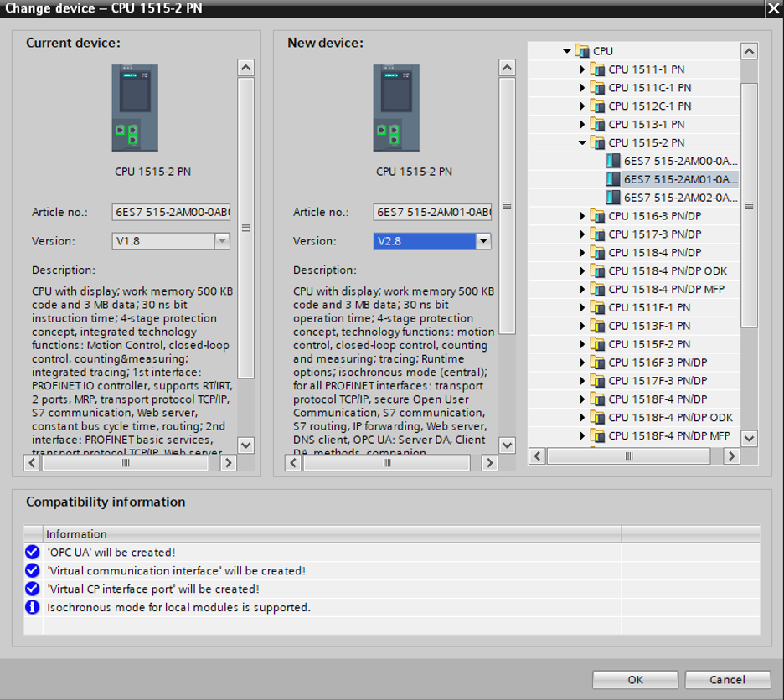Select CPU 1518F-4 PN/DP in the tree

tap(658, 399)
